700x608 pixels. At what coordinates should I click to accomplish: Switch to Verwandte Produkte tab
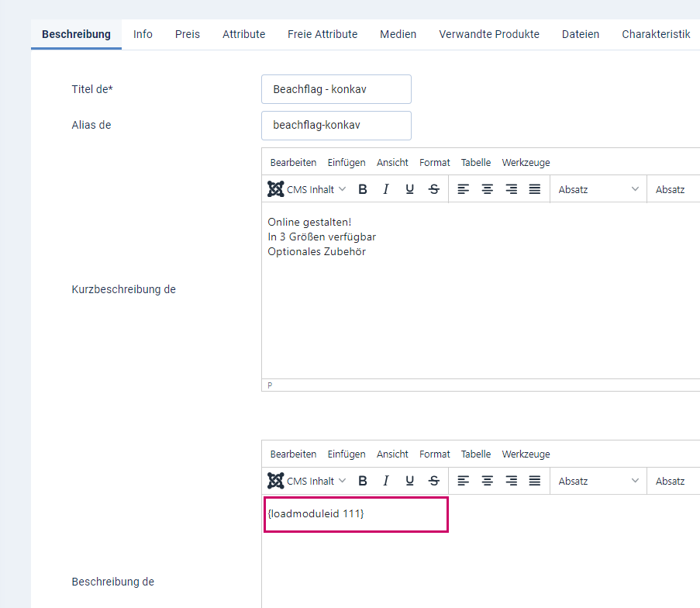(x=489, y=34)
